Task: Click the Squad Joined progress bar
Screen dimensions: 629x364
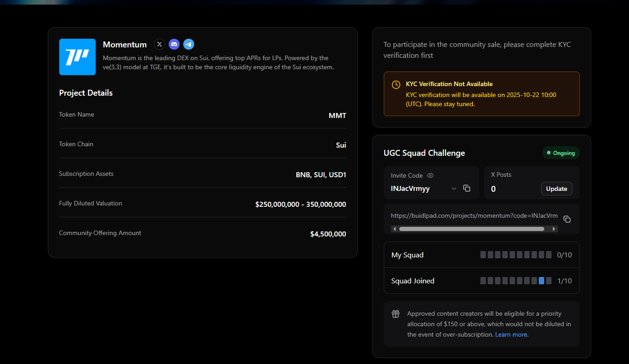Action: pyautogui.click(x=516, y=281)
